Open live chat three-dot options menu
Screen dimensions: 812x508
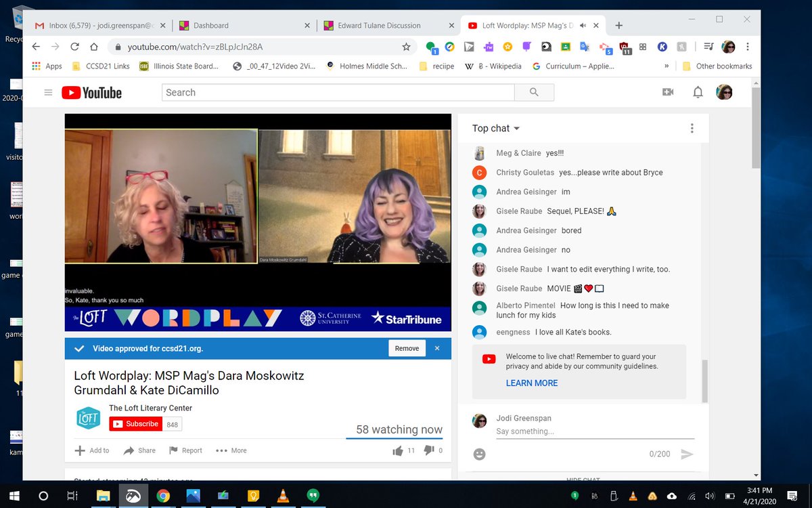(692, 128)
